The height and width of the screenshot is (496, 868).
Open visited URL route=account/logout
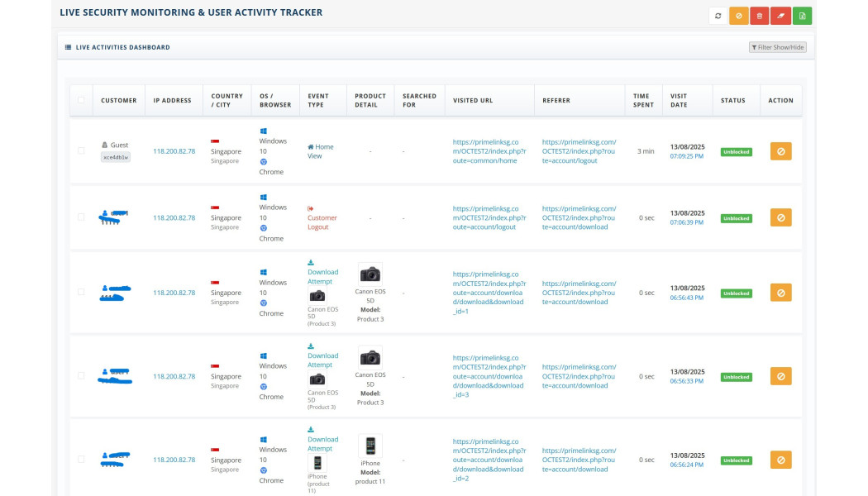click(x=489, y=217)
